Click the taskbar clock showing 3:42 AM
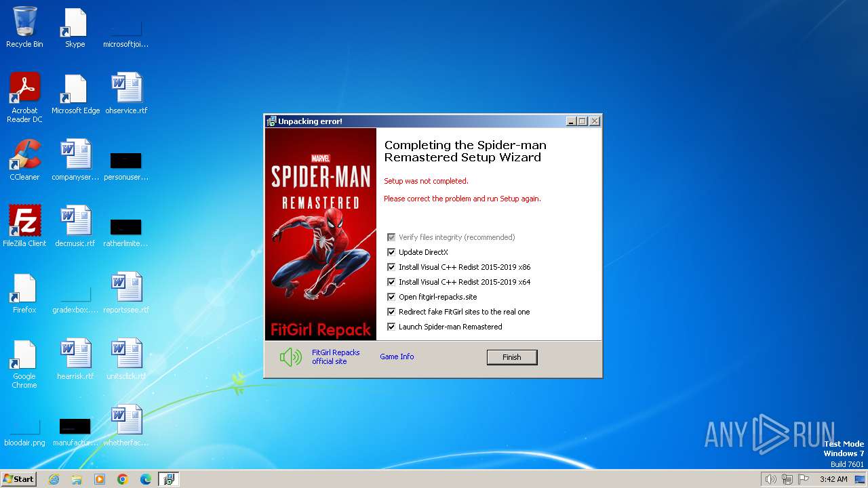Screen dimensions: 868x488 point(833,479)
